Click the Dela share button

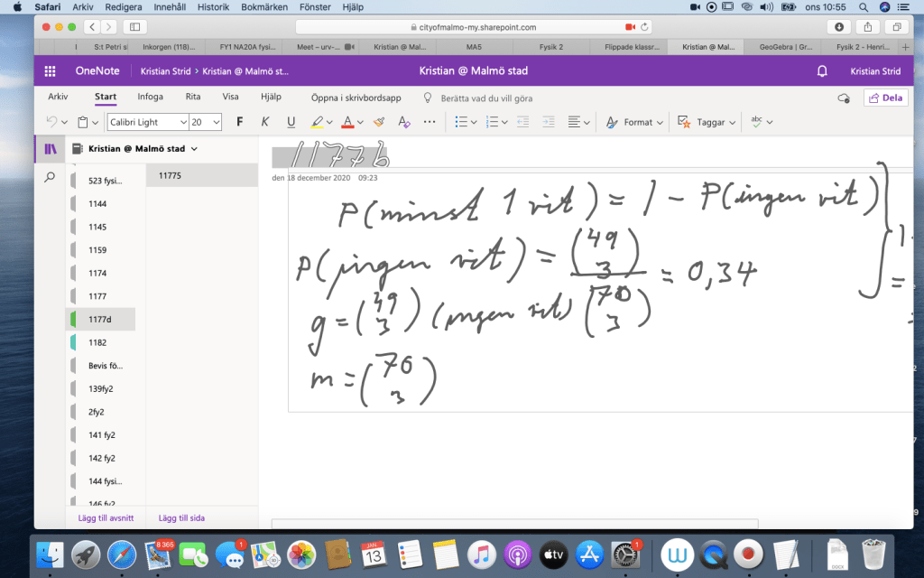click(885, 98)
